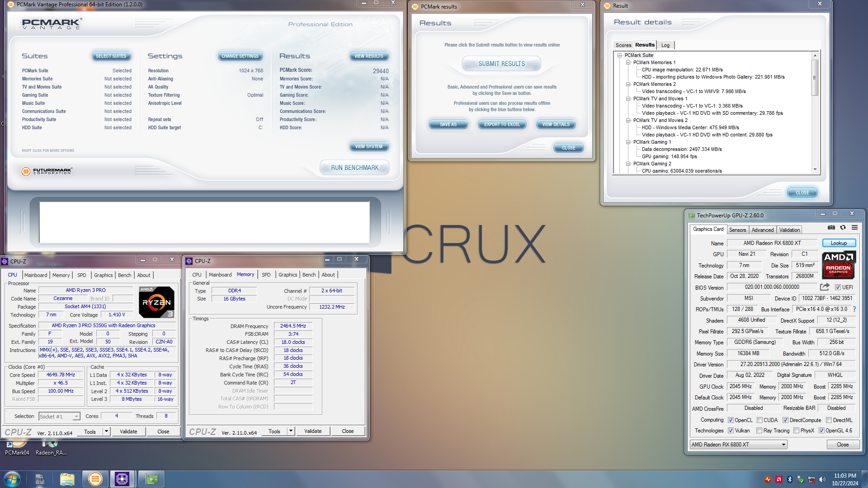Screen dimensions: 868x488
Task: Click the RUN BENCHMARK button
Action: pos(354,168)
